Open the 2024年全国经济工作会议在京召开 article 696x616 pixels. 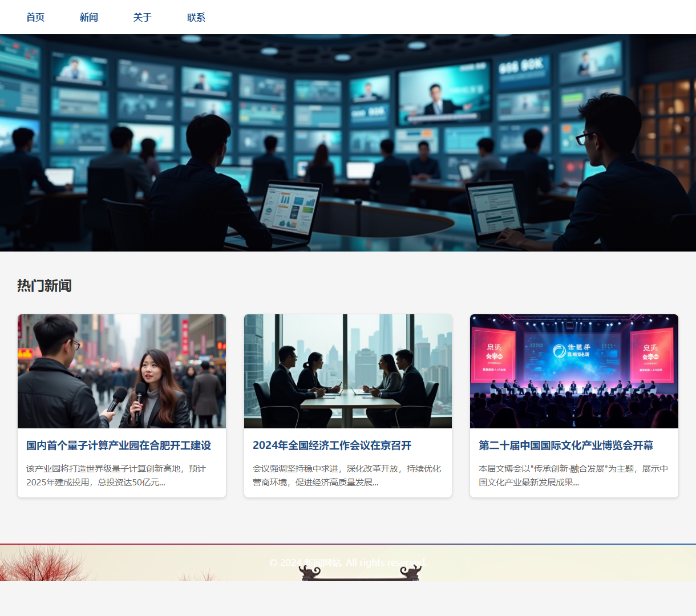click(332, 445)
